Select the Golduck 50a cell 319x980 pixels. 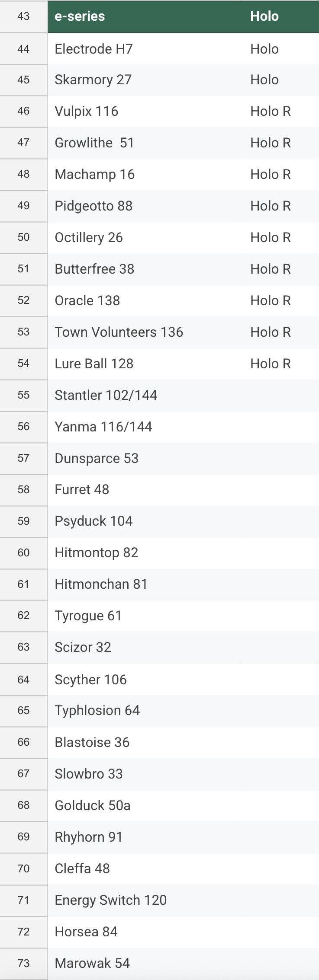146,806
